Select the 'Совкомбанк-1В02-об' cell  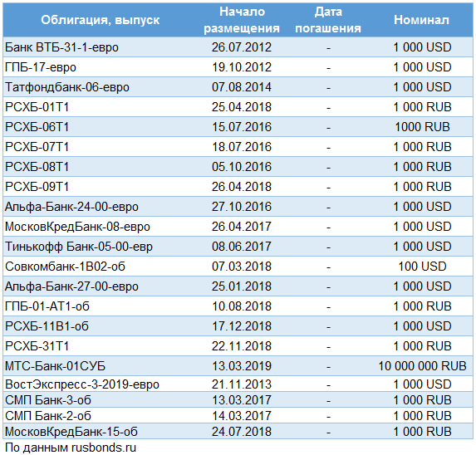coord(65,267)
